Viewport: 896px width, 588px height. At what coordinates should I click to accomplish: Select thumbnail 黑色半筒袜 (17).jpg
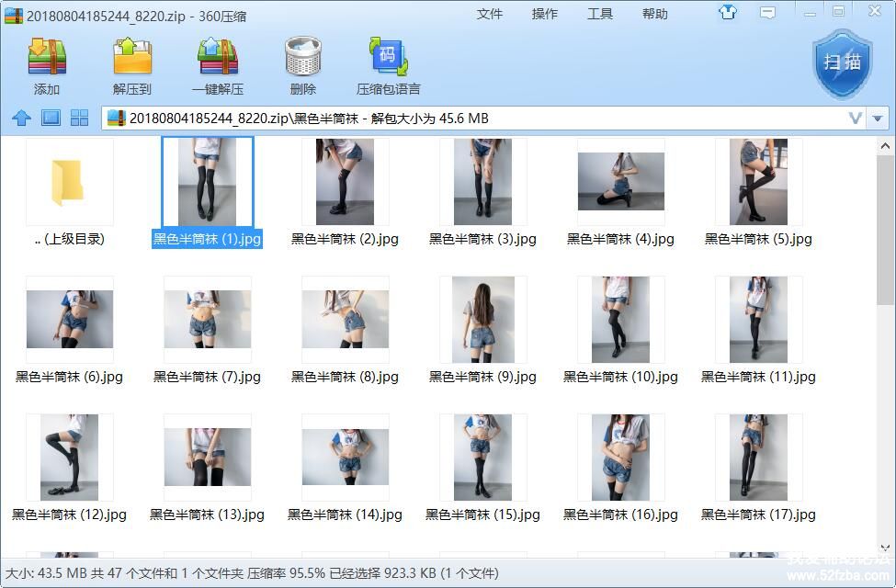758,458
